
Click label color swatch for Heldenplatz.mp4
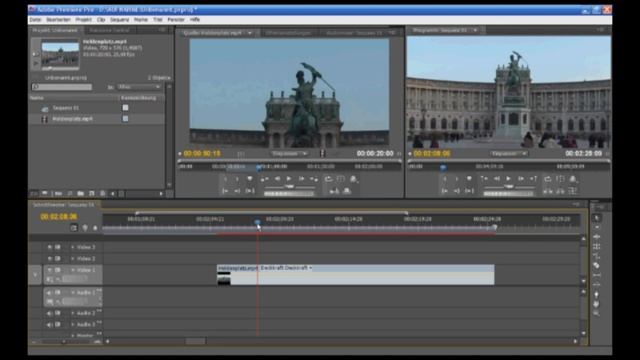pyautogui.click(x=125, y=118)
